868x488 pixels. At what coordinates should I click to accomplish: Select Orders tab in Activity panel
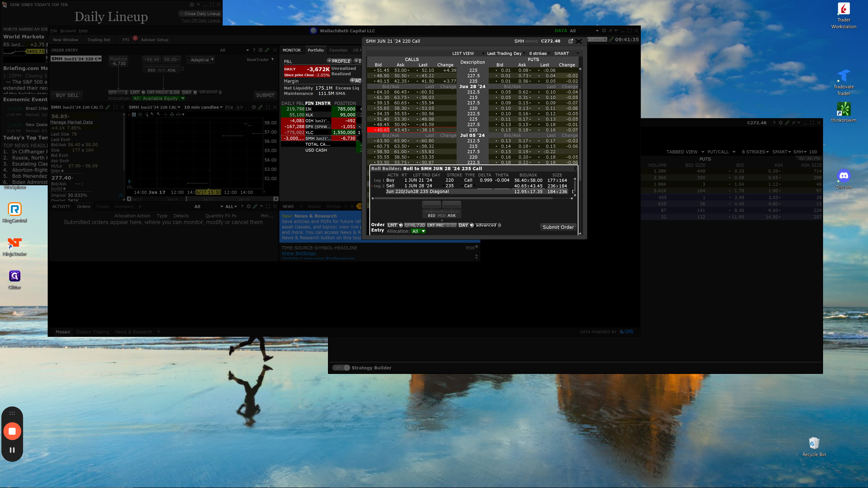[84, 206]
